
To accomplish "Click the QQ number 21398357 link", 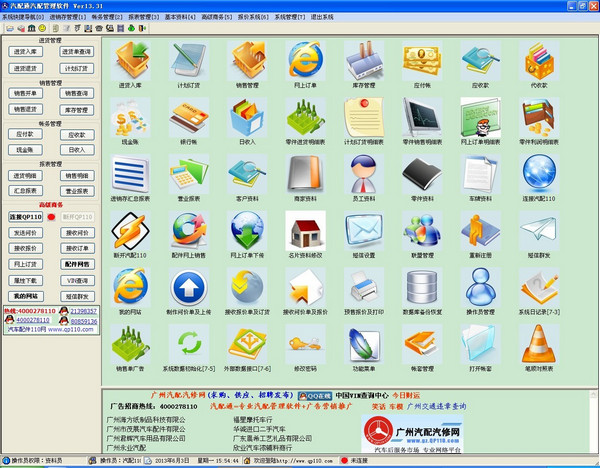I will click(x=83, y=311).
